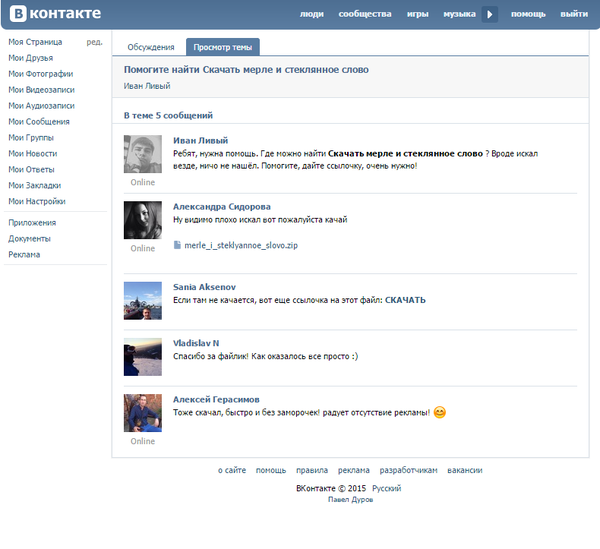Switch to the Обсуждения tab
Screen dimensions: 600x549
click(x=149, y=47)
